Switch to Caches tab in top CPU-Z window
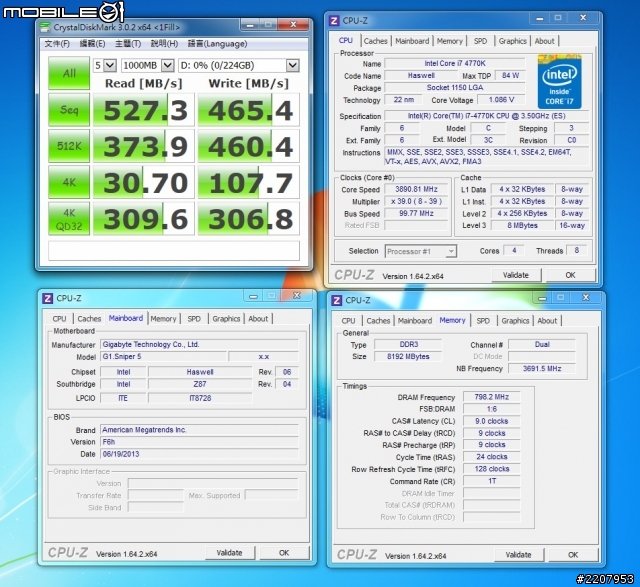The width and height of the screenshot is (640, 587). point(375,41)
